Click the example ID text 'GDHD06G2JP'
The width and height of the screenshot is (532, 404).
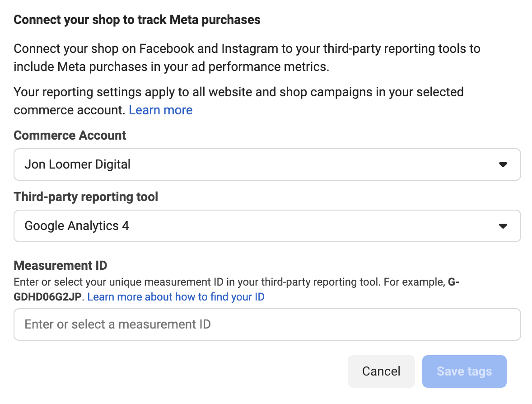coord(47,297)
